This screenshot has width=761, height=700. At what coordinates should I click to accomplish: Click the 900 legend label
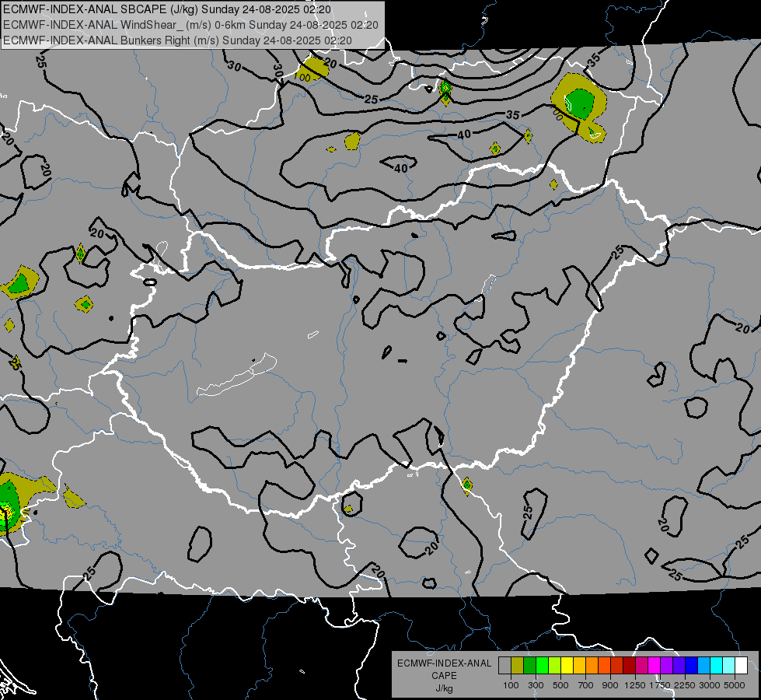(x=610, y=685)
